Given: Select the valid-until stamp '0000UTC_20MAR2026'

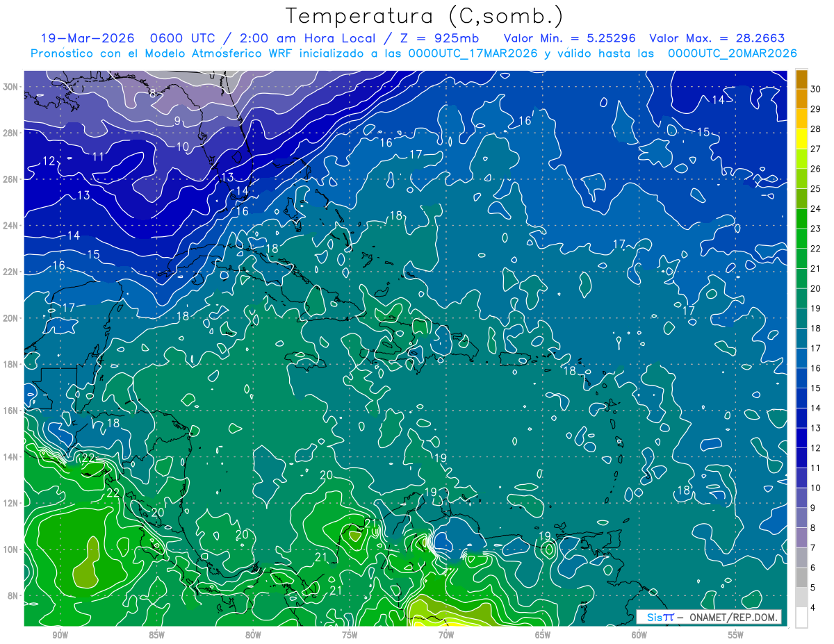Looking at the screenshot, I should [732, 53].
